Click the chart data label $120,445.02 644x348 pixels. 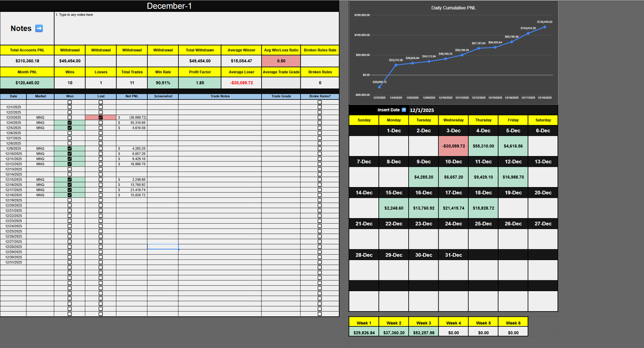pyautogui.click(x=544, y=21)
